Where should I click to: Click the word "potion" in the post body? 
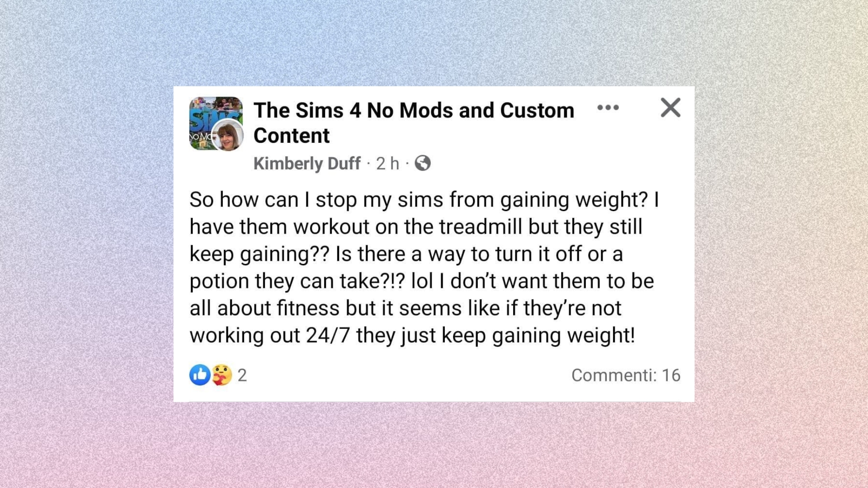219,281
